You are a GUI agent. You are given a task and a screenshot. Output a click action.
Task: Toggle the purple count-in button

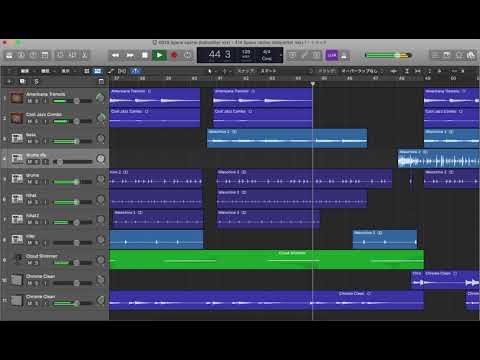click(332, 55)
